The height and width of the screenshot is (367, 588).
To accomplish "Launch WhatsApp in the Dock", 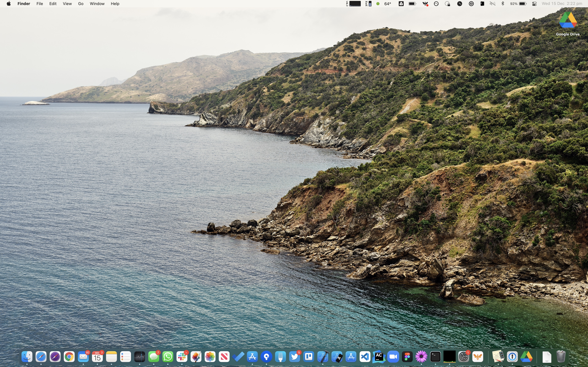I will 168,357.
